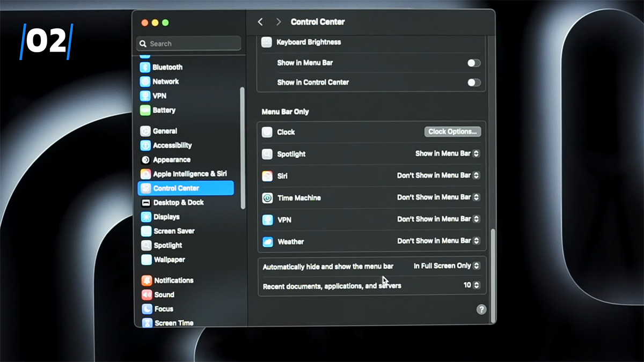Click the Notifications bell icon in sidebar
Image resolution: width=644 pixels, height=362 pixels.
coord(147,280)
